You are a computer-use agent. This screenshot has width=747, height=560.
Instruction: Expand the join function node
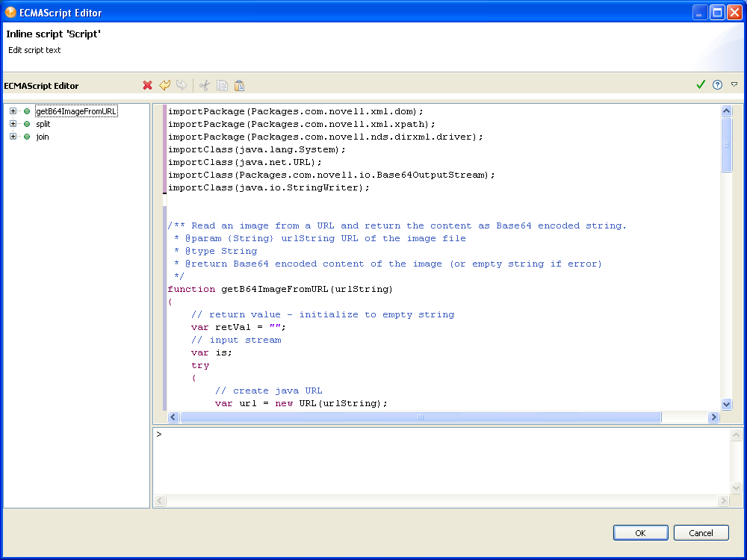pos(13,137)
